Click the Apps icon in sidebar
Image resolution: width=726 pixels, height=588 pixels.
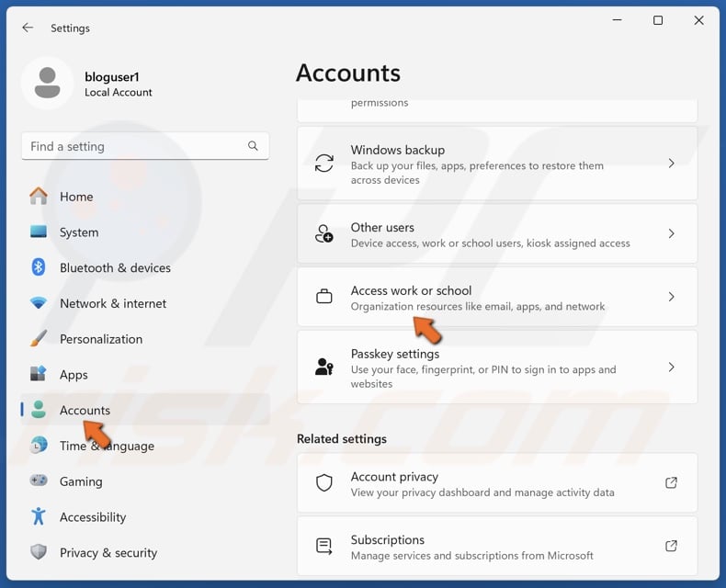[x=39, y=374]
